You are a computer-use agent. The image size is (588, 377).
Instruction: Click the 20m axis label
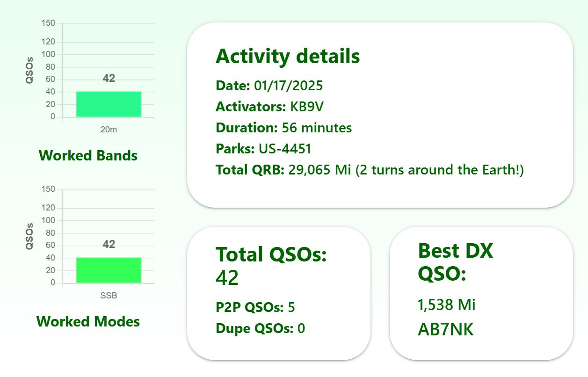coord(109,130)
